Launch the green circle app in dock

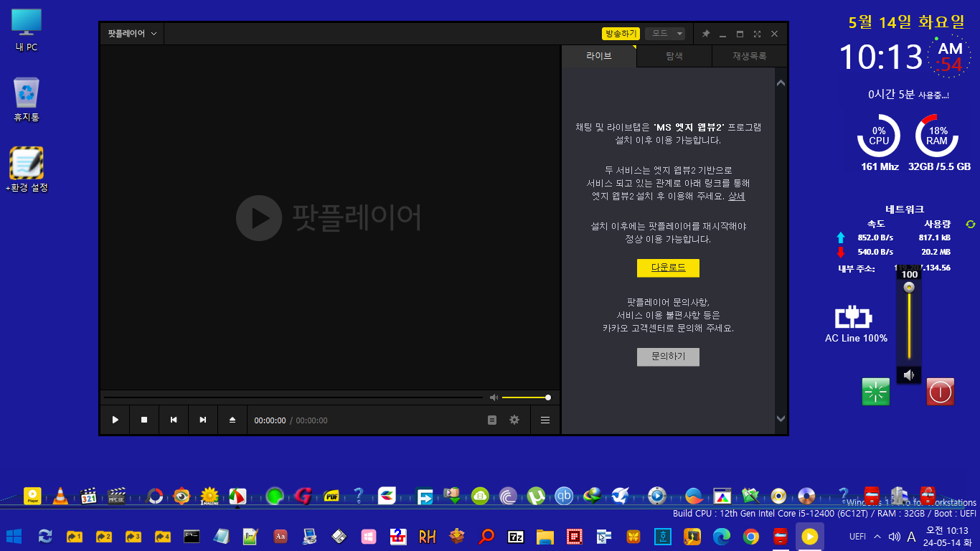275,496
